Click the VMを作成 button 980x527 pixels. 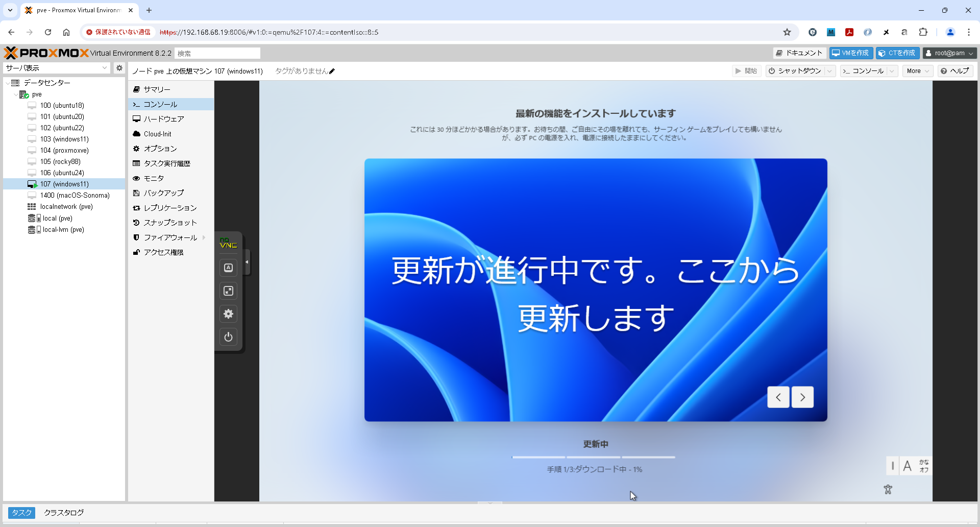[851, 53]
